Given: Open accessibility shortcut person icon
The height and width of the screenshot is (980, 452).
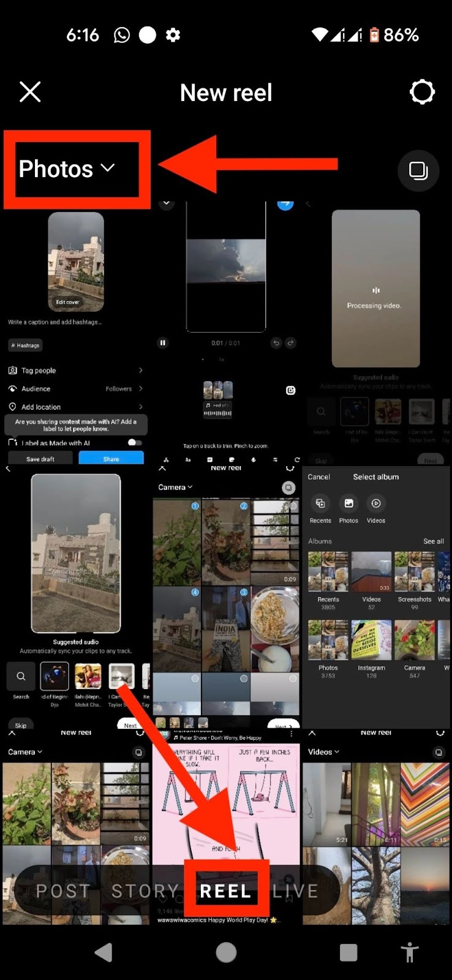Looking at the screenshot, I should [x=410, y=952].
